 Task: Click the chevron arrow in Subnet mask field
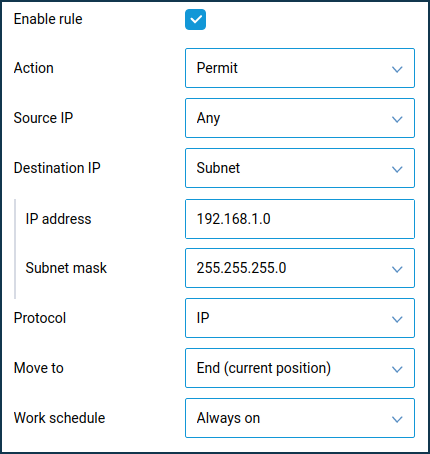coord(397,269)
